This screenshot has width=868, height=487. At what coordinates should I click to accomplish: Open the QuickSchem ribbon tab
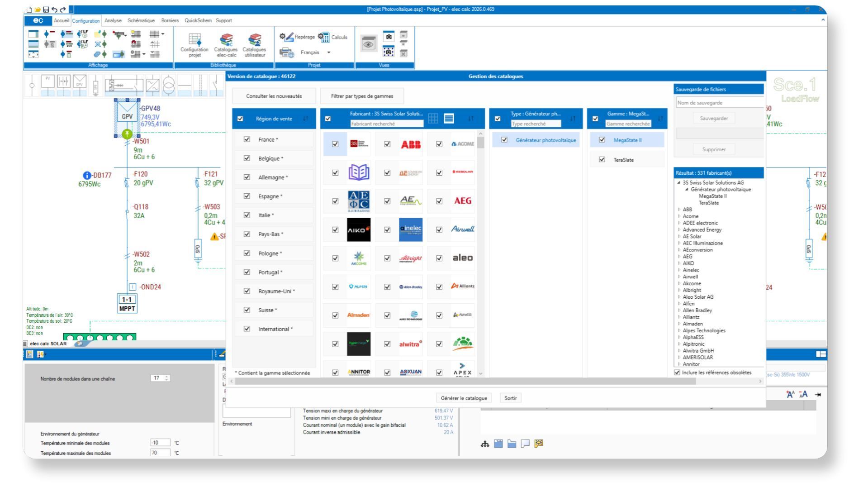click(198, 20)
